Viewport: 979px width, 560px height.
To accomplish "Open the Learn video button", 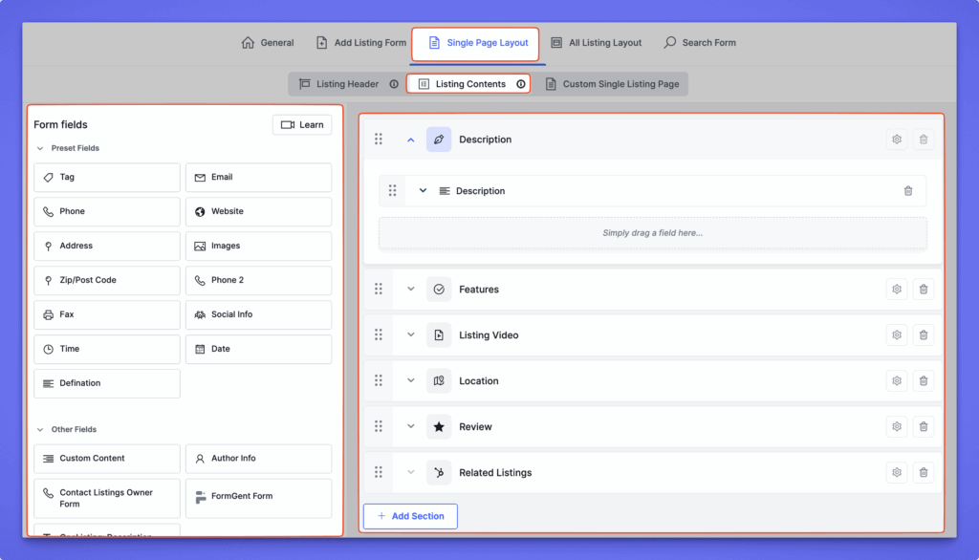I will pos(302,124).
